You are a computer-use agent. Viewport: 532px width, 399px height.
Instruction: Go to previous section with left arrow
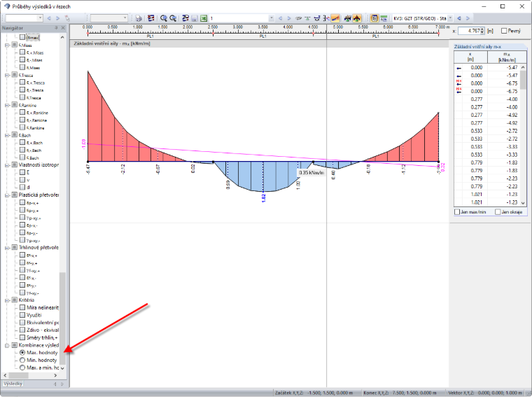[x=280, y=18]
